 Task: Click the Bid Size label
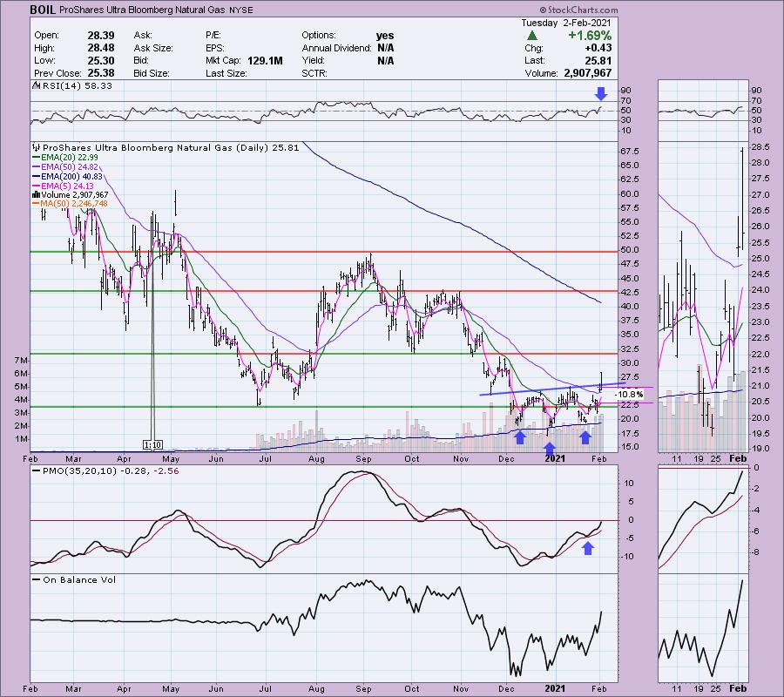coord(151,73)
